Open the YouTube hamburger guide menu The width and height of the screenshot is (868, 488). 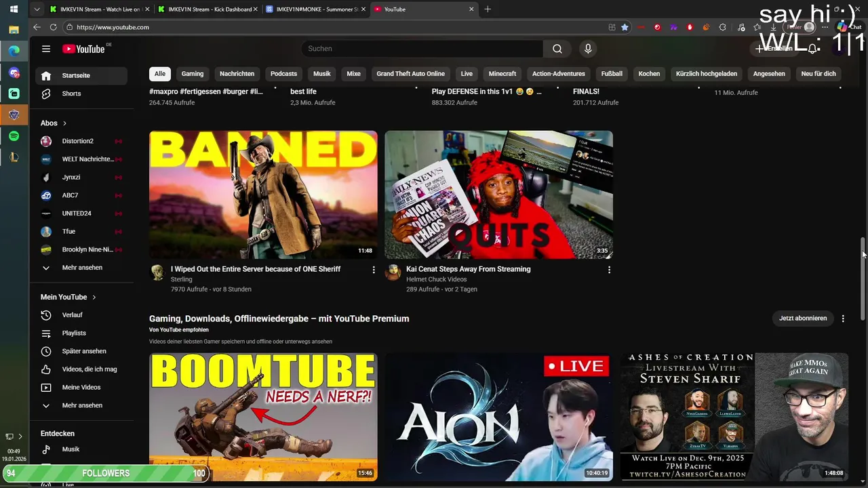(x=46, y=49)
